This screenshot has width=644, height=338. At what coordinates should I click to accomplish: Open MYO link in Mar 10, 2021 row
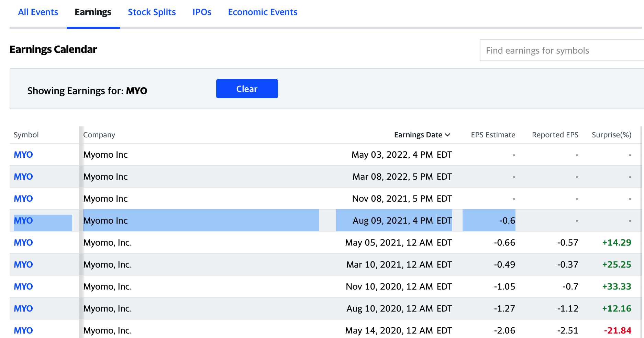pos(23,264)
